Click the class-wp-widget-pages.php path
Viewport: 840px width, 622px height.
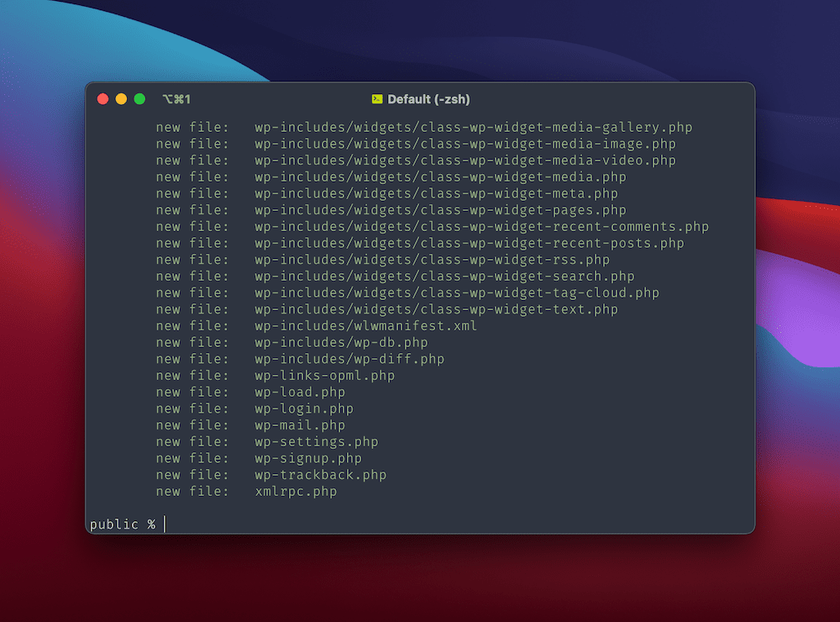(440, 210)
